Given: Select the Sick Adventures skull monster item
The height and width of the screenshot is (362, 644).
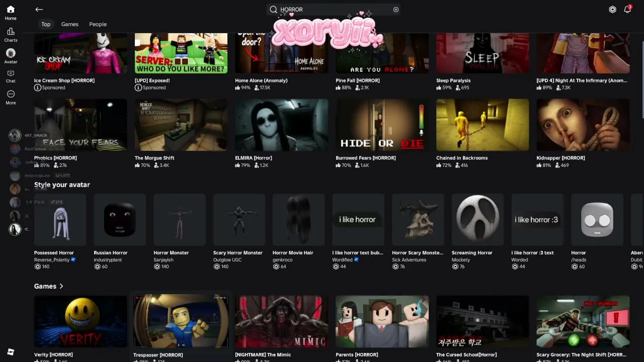Looking at the screenshot, I should click(418, 220).
